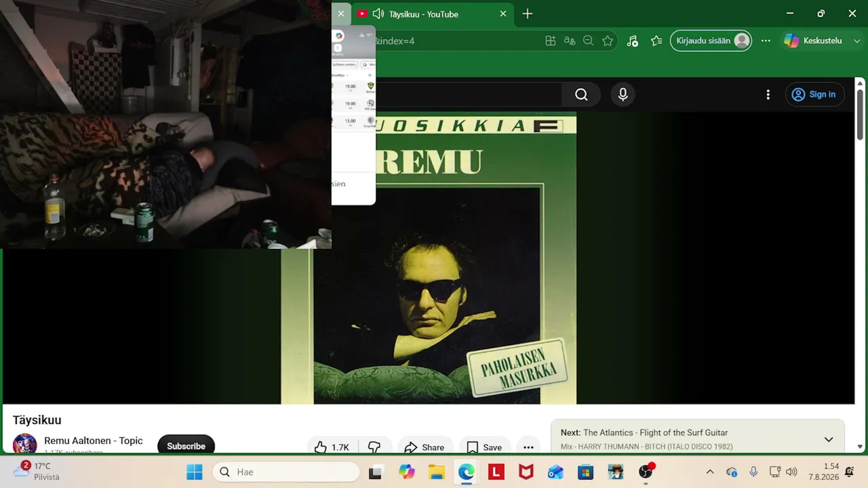Open the media music-note control icon
This screenshot has height=488, width=868.
(x=632, y=41)
